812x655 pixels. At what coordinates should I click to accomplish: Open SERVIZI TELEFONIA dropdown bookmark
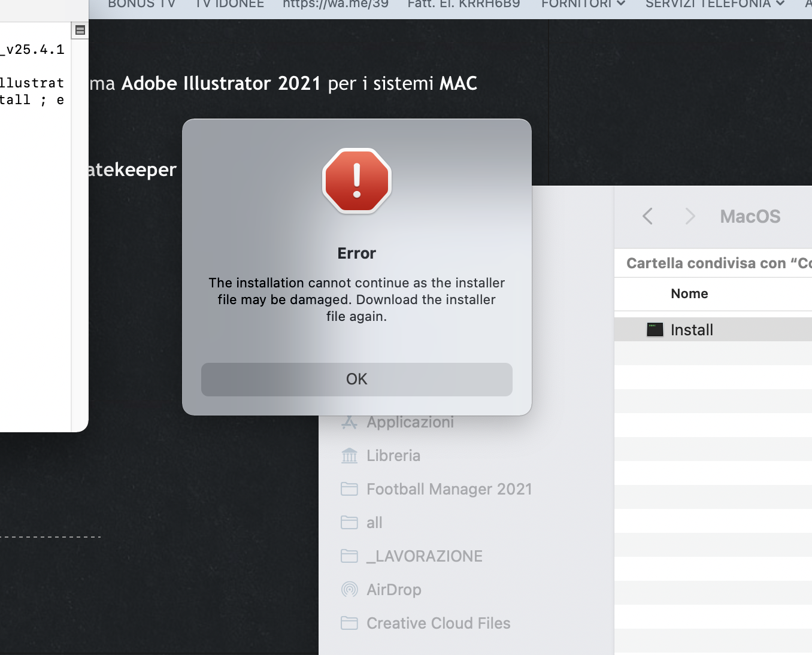(x=715, y=4)
